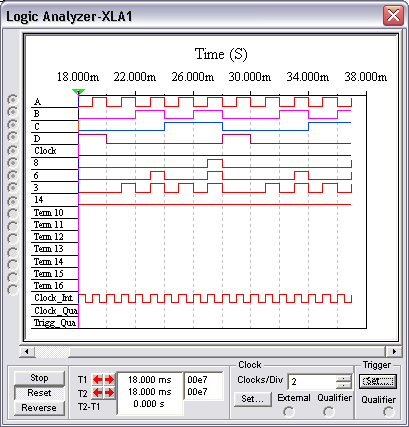Move cursor T1 right with red arrow

pyautogui.click(x=109, y=380)
